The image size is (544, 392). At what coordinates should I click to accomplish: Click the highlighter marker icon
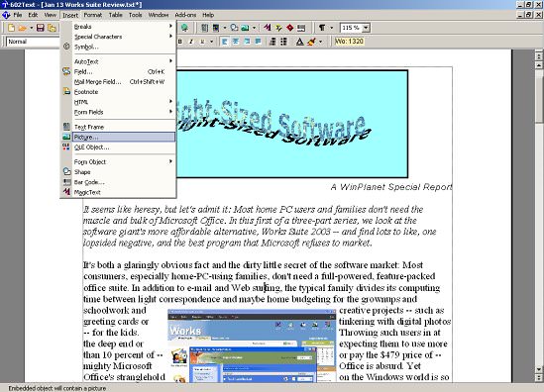click(311, 42)
